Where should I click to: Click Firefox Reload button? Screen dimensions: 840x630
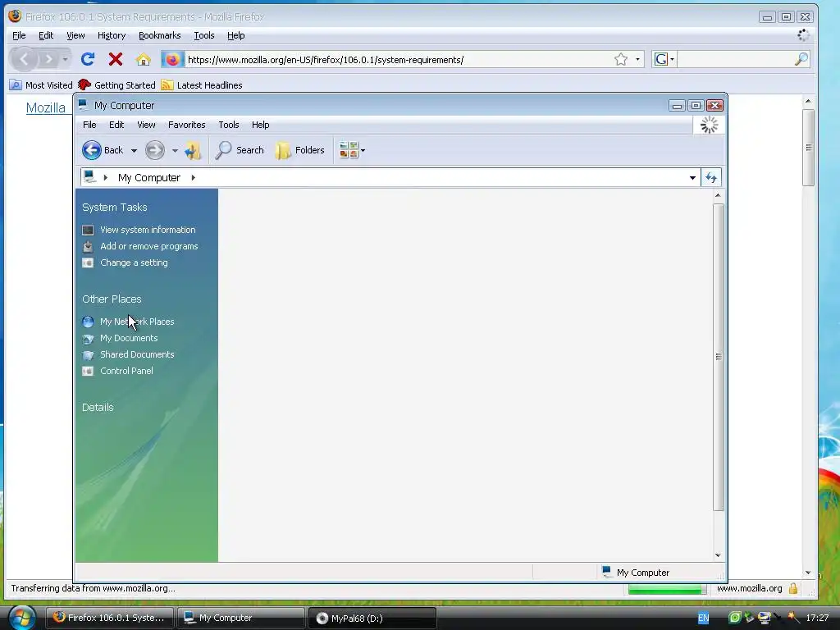(x=88, y=59)
